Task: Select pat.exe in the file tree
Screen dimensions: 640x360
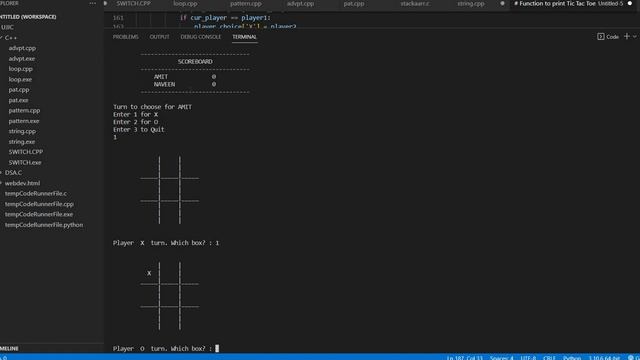Action: 18,100
